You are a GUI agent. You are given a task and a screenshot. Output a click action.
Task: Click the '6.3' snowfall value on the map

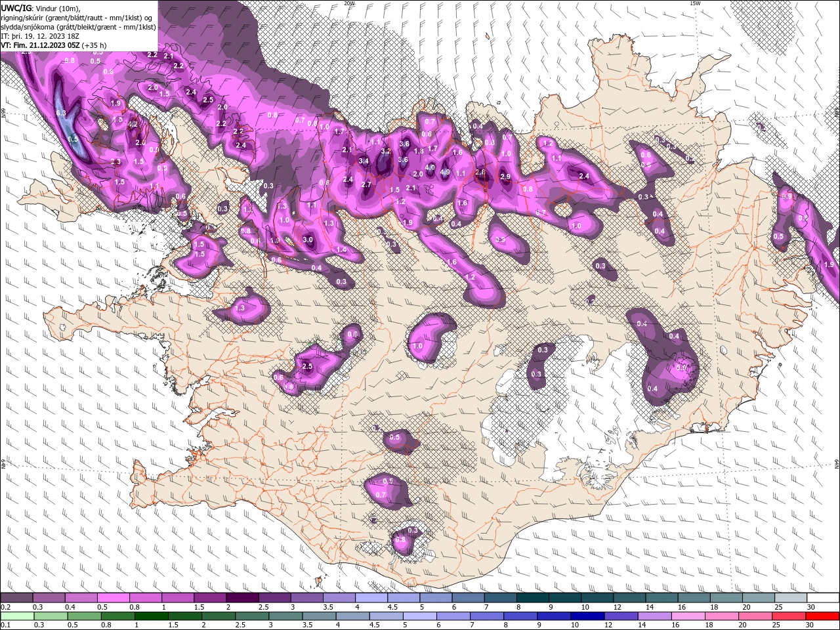62,114
